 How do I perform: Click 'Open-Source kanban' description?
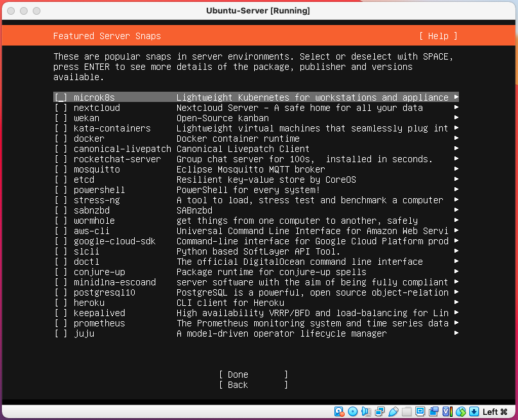(223, 118)
